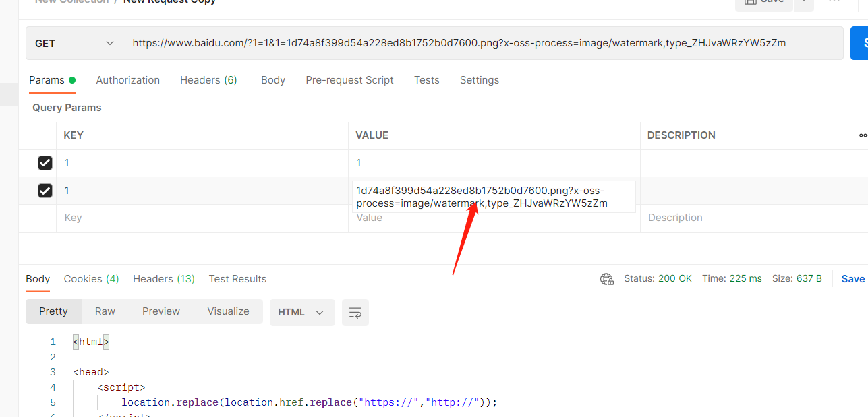Image resolution: width=868 pixels, height=417 pixels.
Task: Click the network globe icon beside Status
Action: point(607,279)
